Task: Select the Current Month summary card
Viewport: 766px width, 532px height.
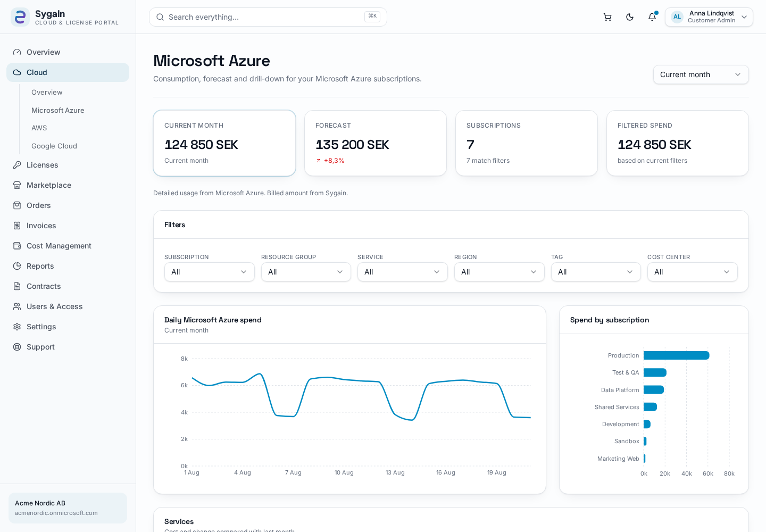Action: (224, 143)
